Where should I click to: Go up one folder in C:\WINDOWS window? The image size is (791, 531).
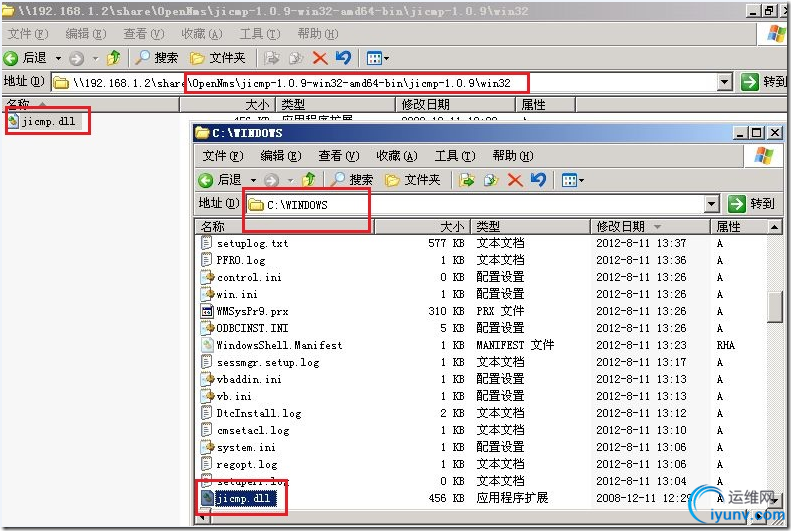[309, 180]
